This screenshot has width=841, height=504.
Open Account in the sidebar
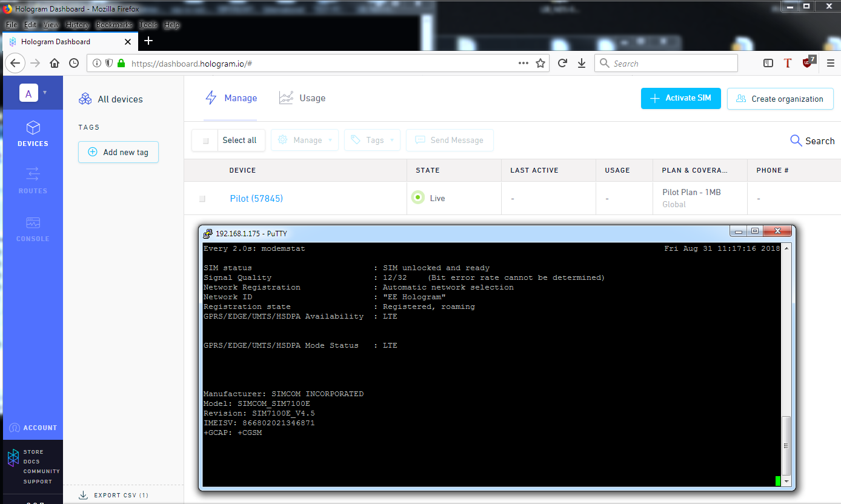tap(33, 428)
